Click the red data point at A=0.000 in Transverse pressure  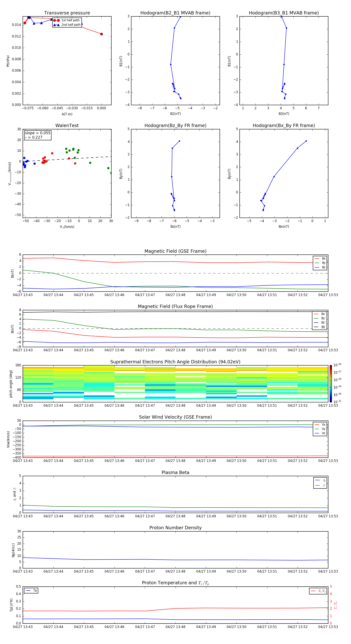point(101,34)
